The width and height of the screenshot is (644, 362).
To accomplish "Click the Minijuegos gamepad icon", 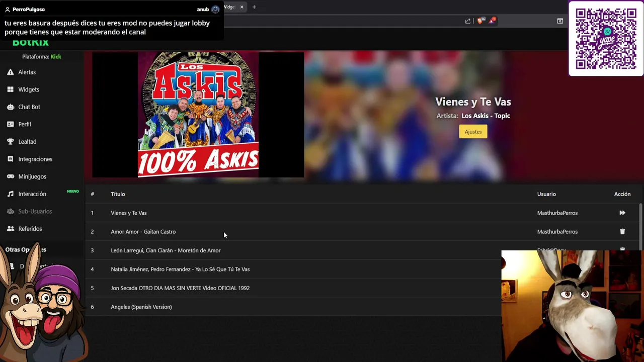I will (10, 176).
